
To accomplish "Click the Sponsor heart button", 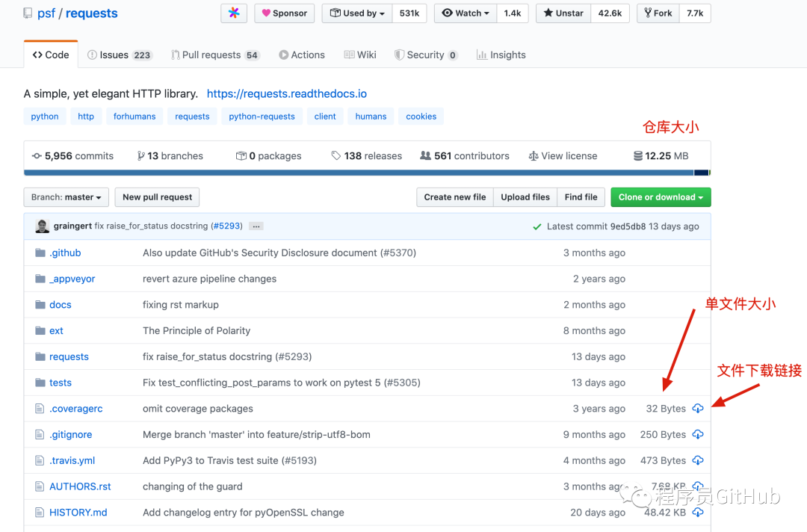I will click(x=285, y=13).
